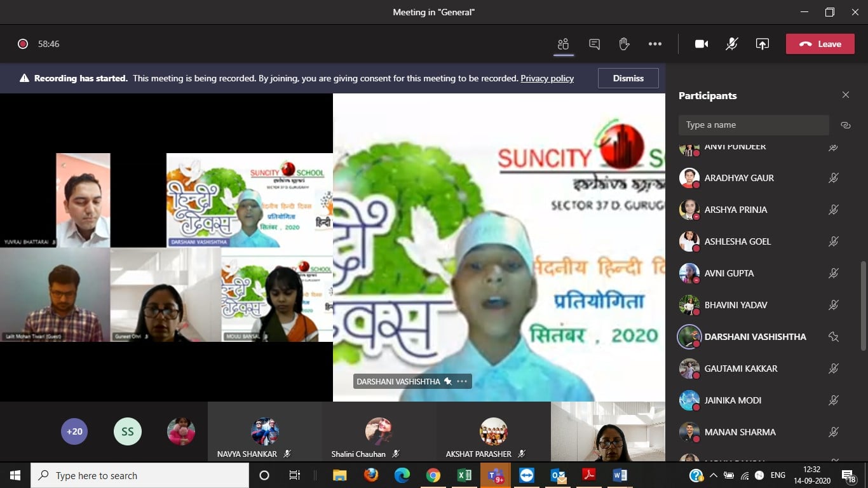Open the Show participants panel icon
This screenshot has height=488, width=868.
pos(563,44)
